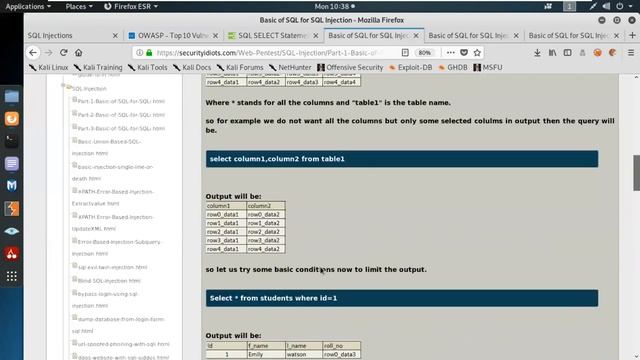This screenshot has height=360, width=640.
Task: Open the MSFU bookmark
Action: click(488, 67)
